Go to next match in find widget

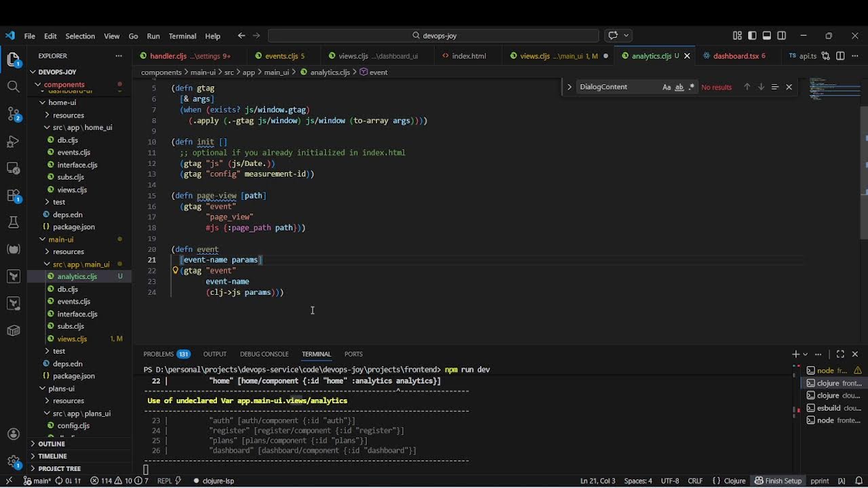click(761, 87)
